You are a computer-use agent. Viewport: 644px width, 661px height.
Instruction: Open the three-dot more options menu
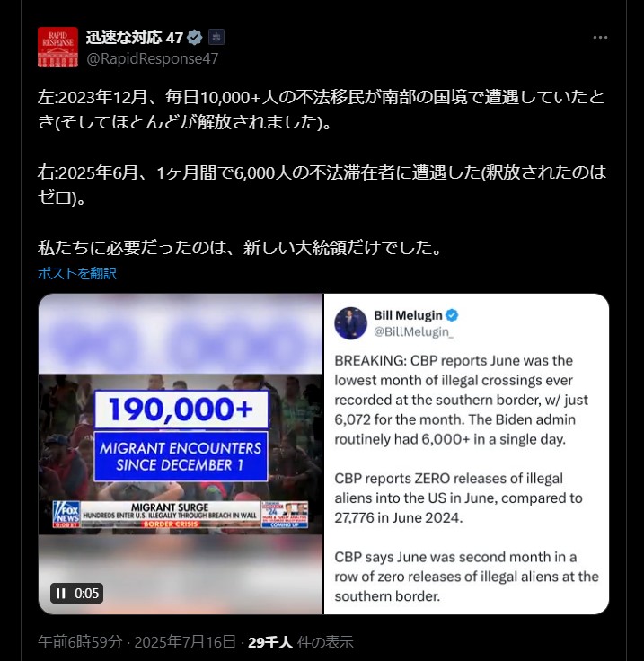[x=600, y=38]
